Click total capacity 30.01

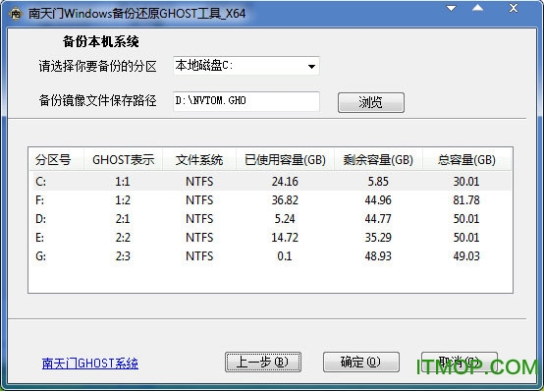click(466, 182)
